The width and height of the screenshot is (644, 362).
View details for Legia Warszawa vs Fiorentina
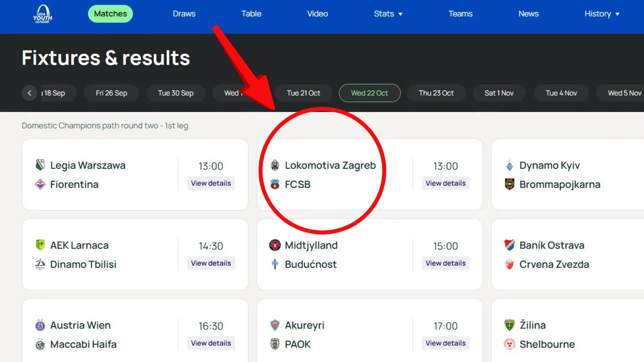(x=211, y=184)
